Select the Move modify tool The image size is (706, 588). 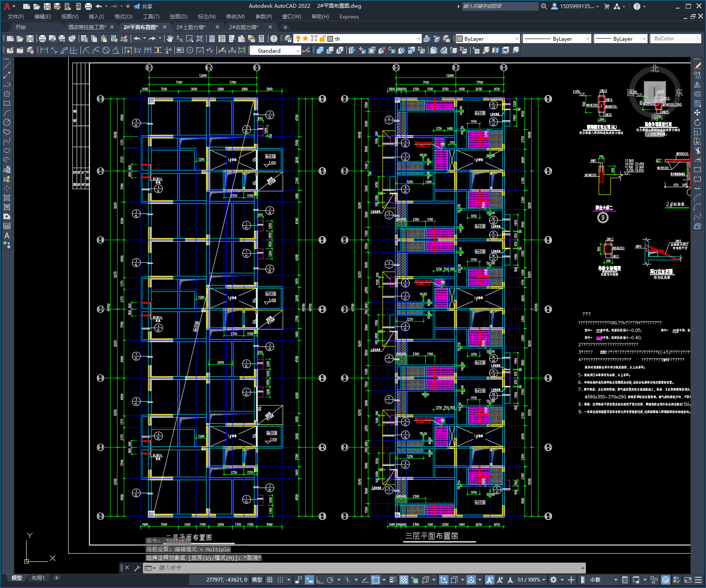coord(697,112)
